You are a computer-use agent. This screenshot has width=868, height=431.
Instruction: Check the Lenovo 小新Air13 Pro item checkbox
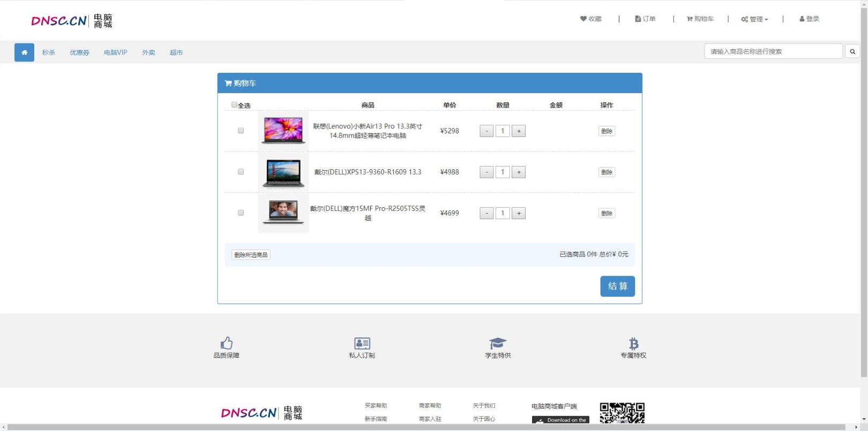pyautogui.click(x=241, y=131)
